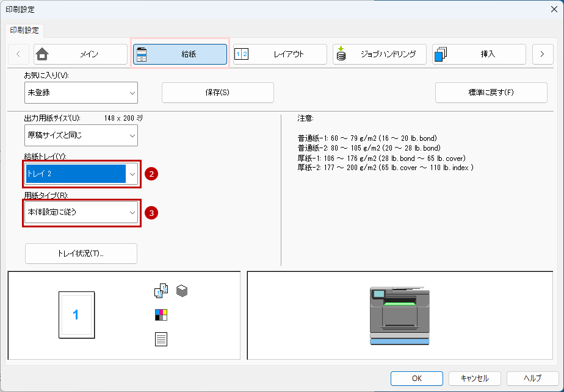Click the home icon on メイン tab

(42, 54)
